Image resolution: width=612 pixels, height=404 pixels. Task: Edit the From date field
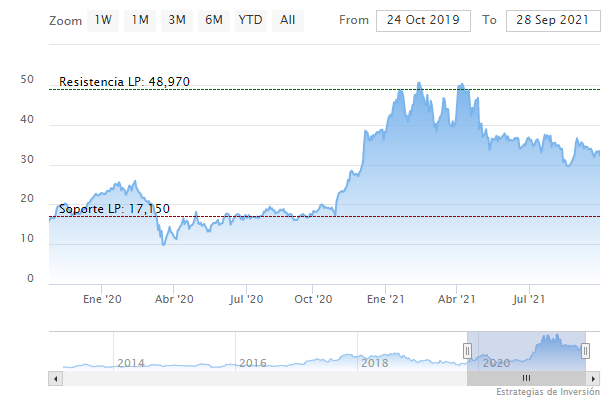(x=423, y=20)
